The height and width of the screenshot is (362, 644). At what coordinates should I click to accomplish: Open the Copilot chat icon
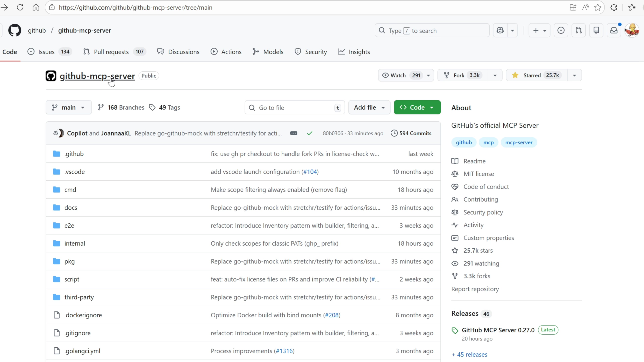(x=500, y=31)
